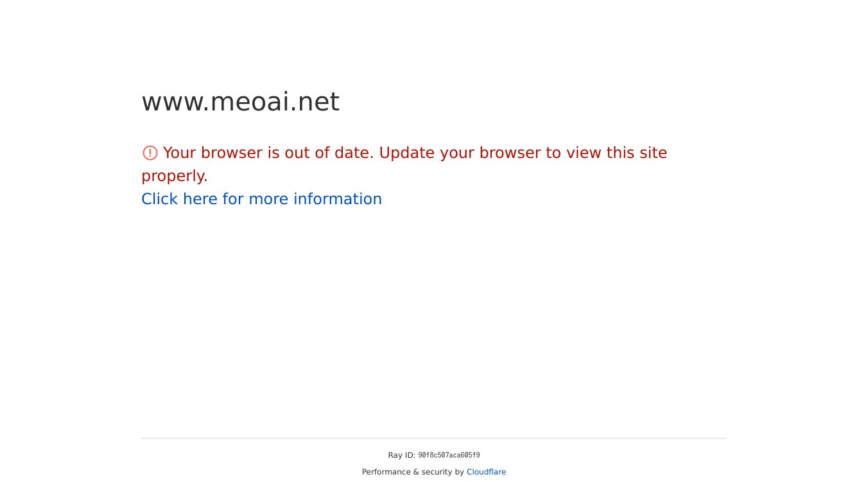Follow the Cloudflare link in the footer

(x=486, y=472)
